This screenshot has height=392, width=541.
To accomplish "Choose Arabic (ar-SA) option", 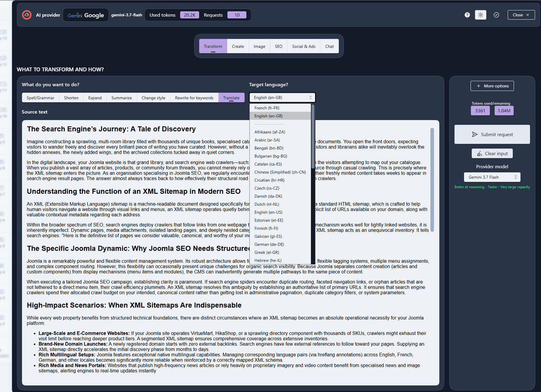I will (280, 140).
